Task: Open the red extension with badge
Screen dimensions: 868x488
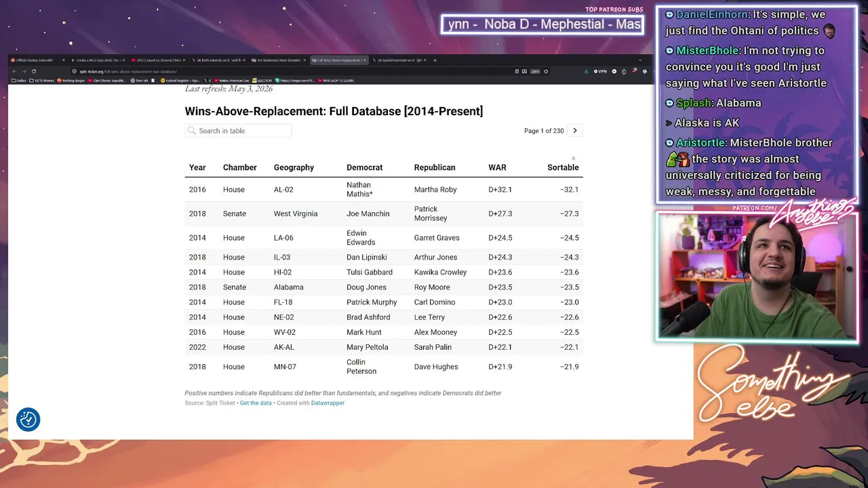Action: tap(634, 70)
